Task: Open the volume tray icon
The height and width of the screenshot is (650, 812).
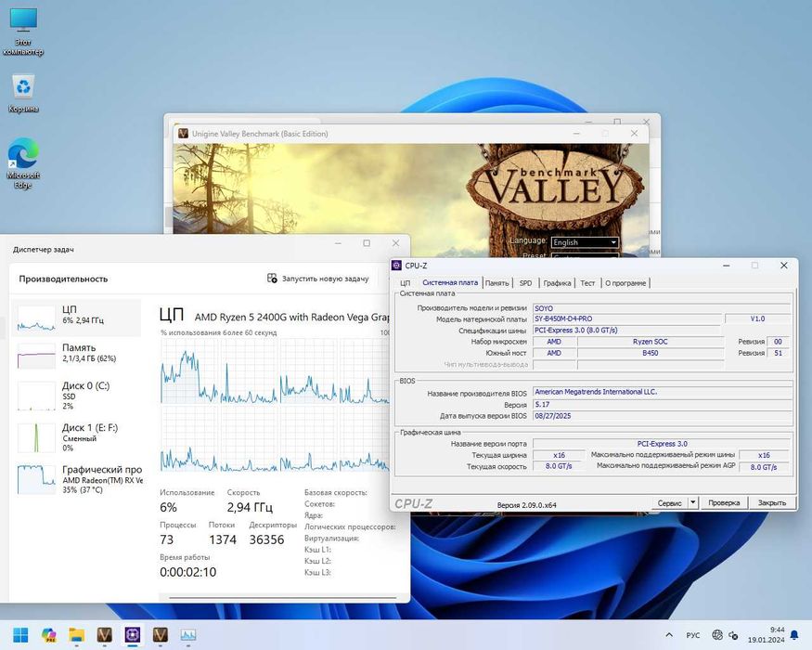Action: tap(733, 635)
